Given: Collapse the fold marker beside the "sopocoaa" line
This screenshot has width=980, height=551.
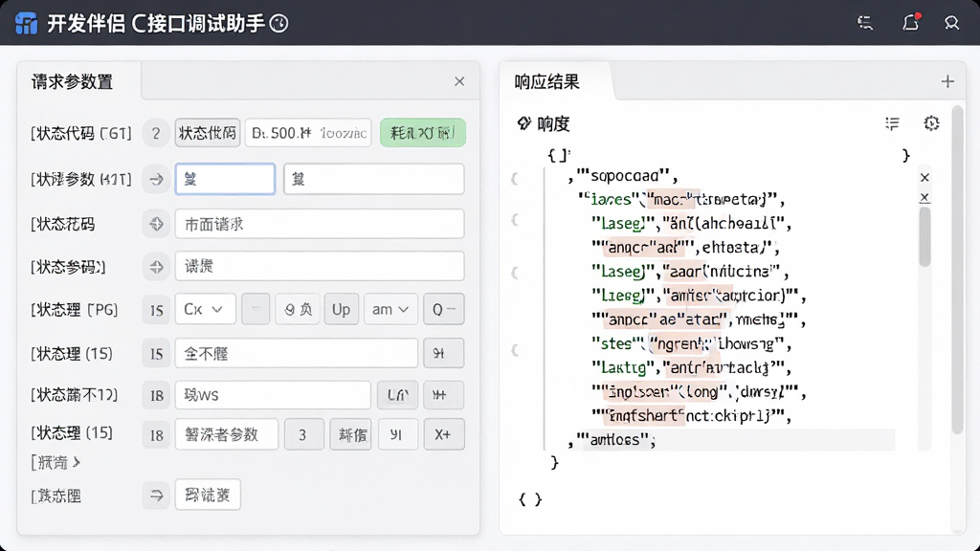Looking at the screenshot, I should point(514,179).
